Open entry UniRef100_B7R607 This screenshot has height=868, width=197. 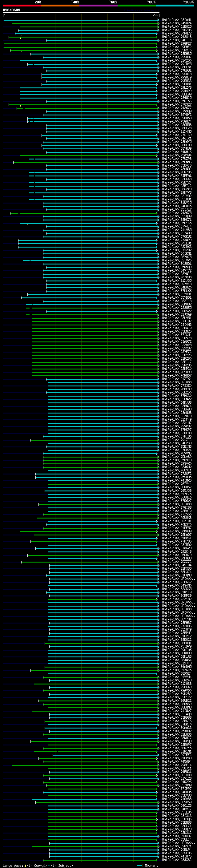[x=176, y=501]
